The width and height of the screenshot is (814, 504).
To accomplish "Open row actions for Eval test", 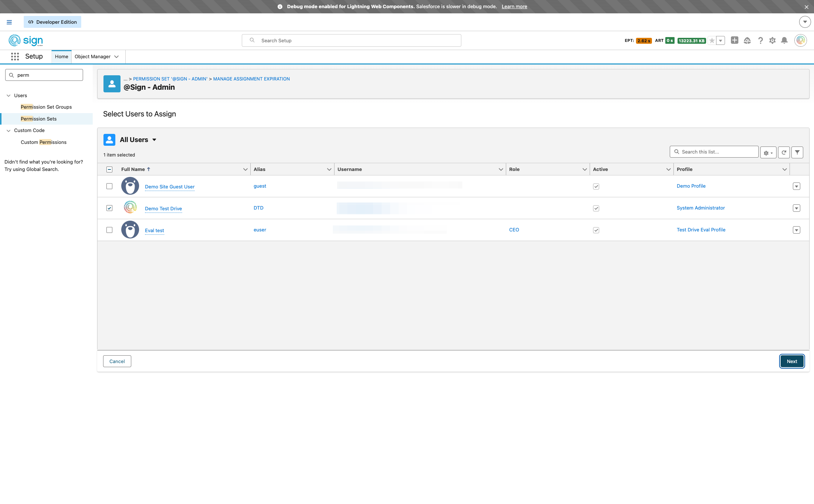I will (796, 230).
